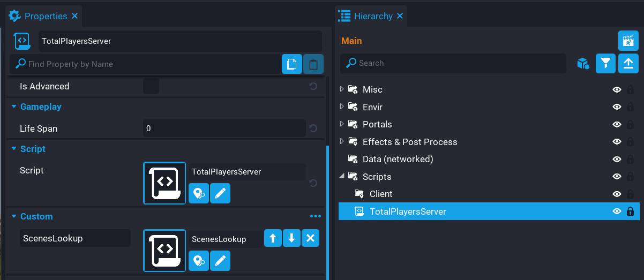644x280 pixels.
Task: Hide the Misc folder with eye icon
Action: [x=617, y=89]
